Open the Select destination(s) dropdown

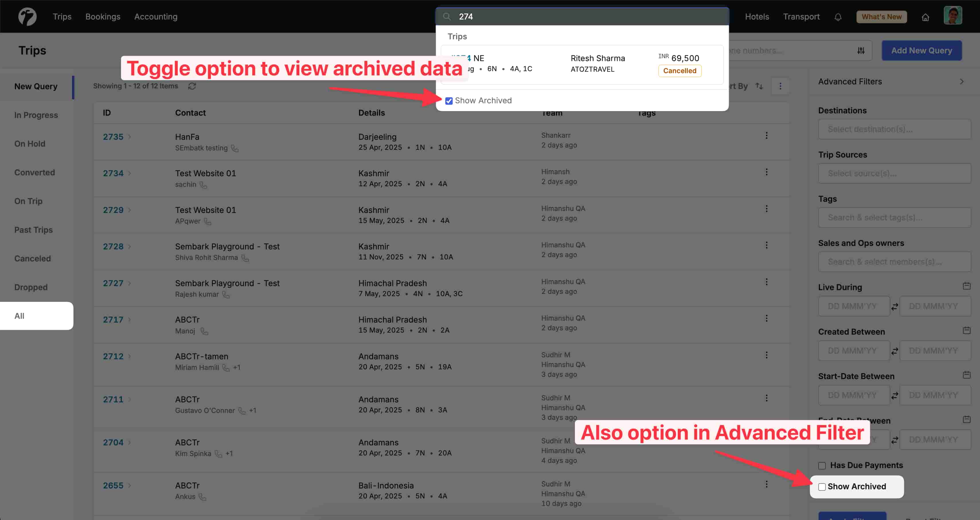coord(894,129)
